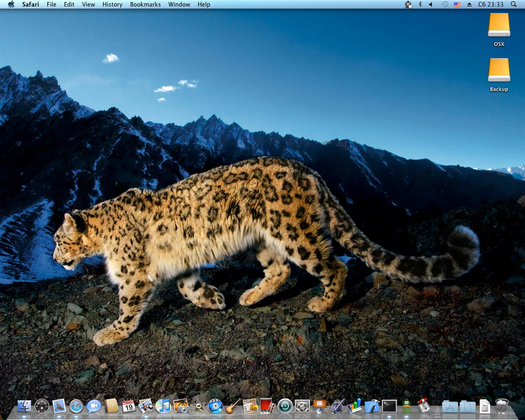Open iDVD from the dock

point(215,406)
